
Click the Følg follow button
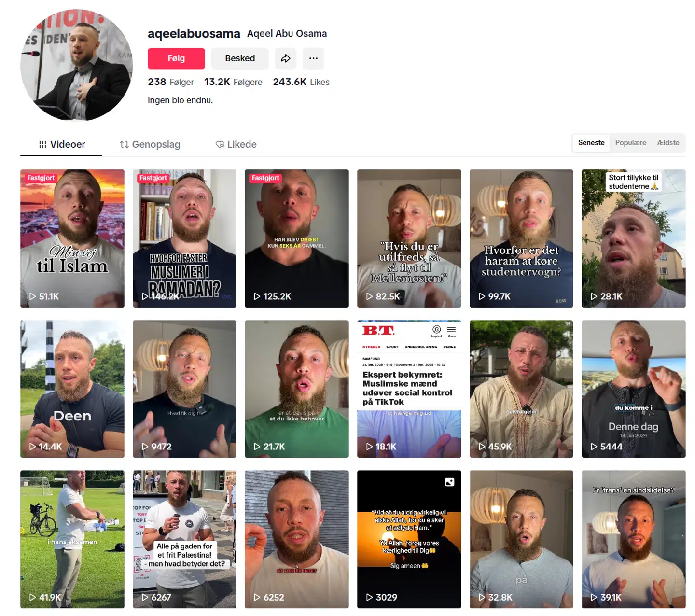(176, 58)
